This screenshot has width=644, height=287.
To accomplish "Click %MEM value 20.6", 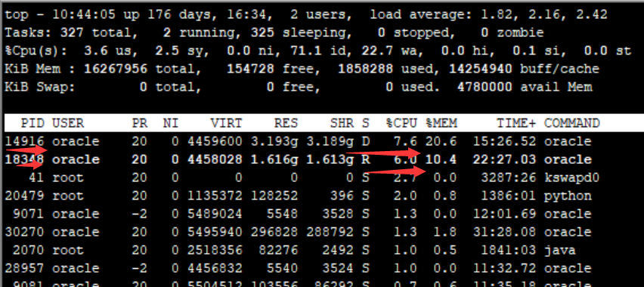I will 441,141.
